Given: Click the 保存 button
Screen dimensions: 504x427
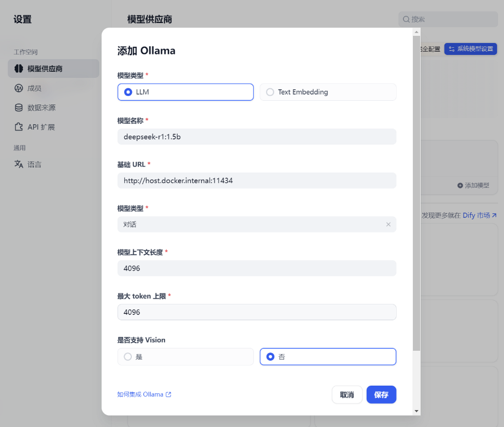Looking at the screenshot, I should pyautogui.click(x=381, y=394).
